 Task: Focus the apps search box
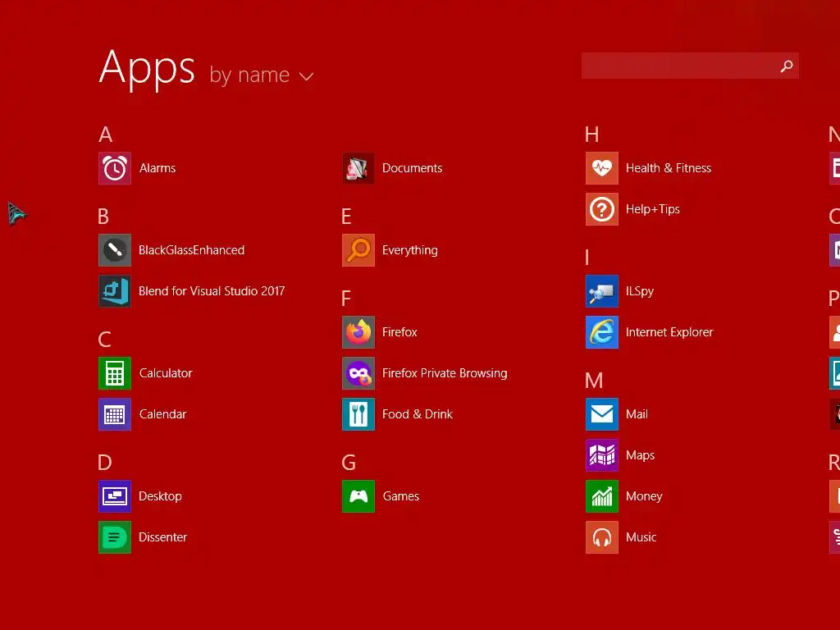(690, 66)
